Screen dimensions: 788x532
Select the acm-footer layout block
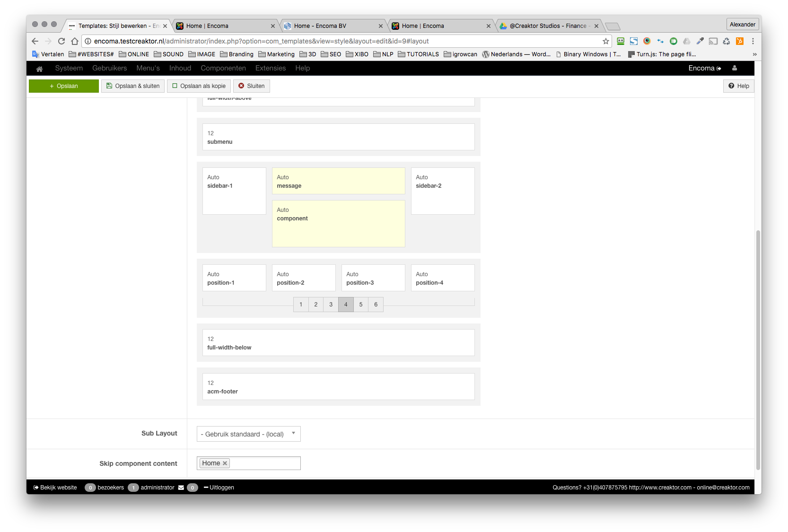click(x=339, y=387)
